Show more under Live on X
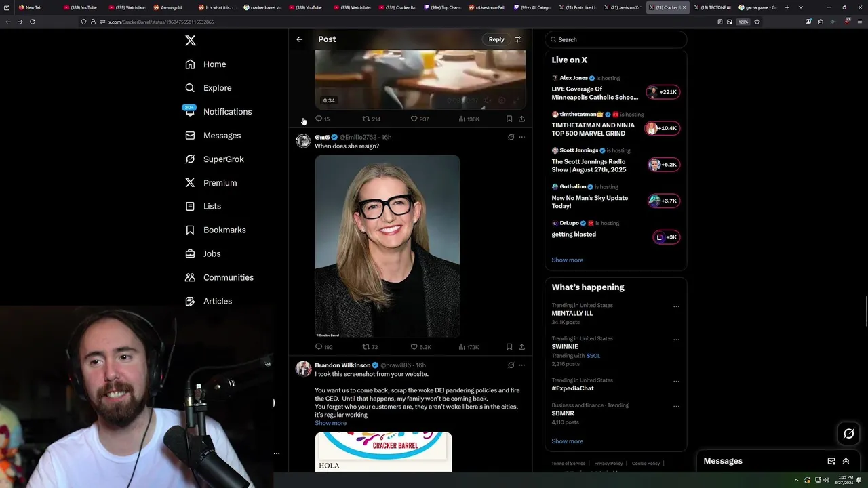The image size is (868, 488). click(x=567, y=260)
